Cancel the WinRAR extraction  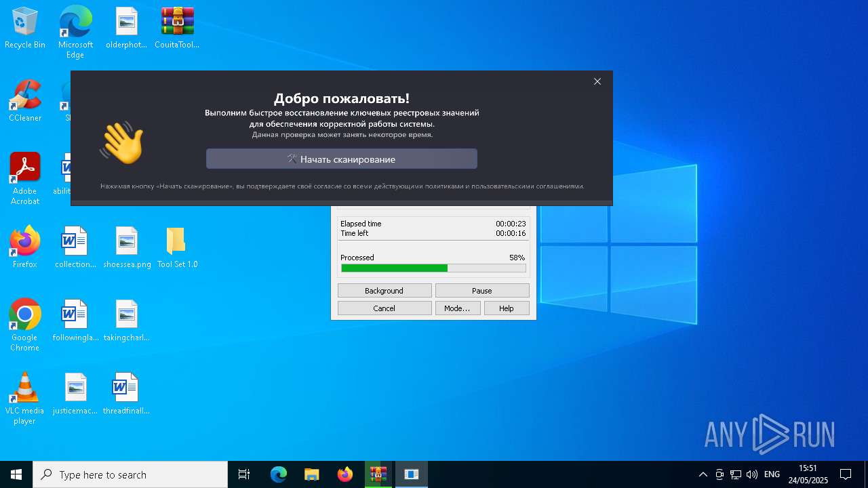click(x=384, y=308)
